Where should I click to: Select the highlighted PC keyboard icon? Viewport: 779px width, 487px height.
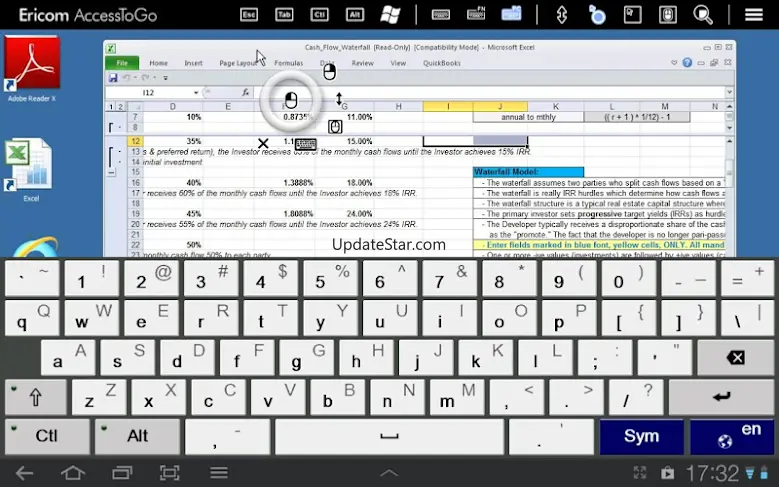(x=511, y=14)
